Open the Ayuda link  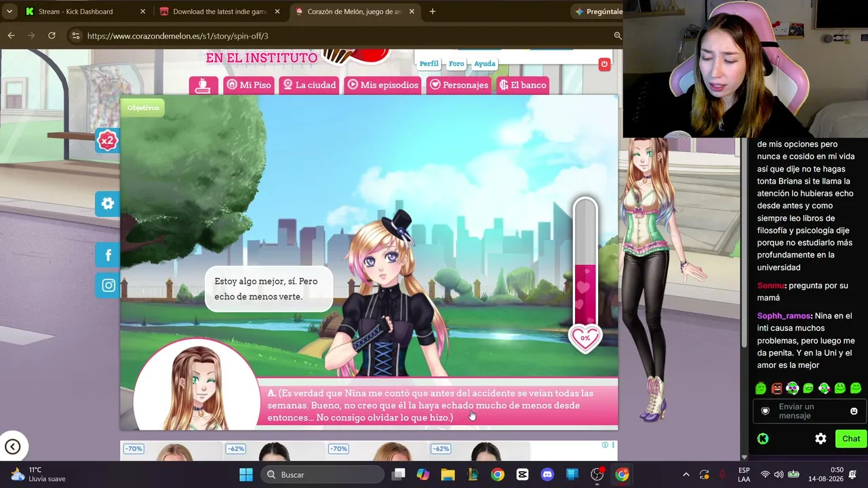[484, 64]
